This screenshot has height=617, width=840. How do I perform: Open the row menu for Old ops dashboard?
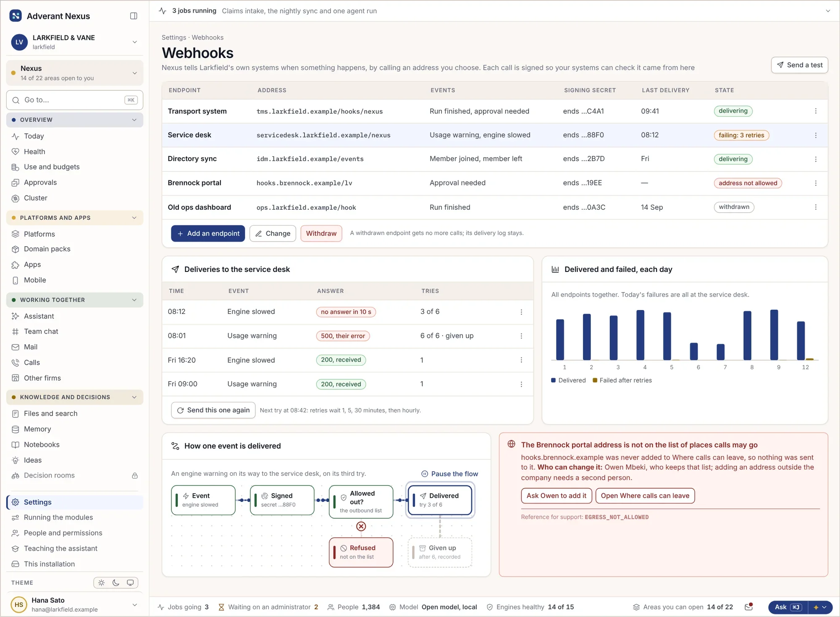click(816, 207)
